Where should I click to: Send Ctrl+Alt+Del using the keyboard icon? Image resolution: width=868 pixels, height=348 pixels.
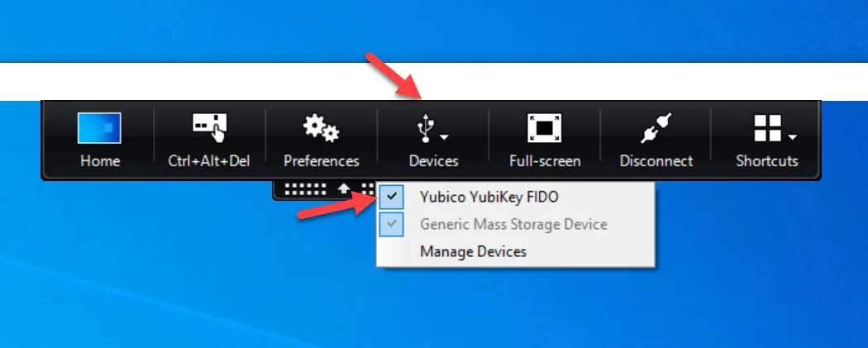click(x=209, y=128)
